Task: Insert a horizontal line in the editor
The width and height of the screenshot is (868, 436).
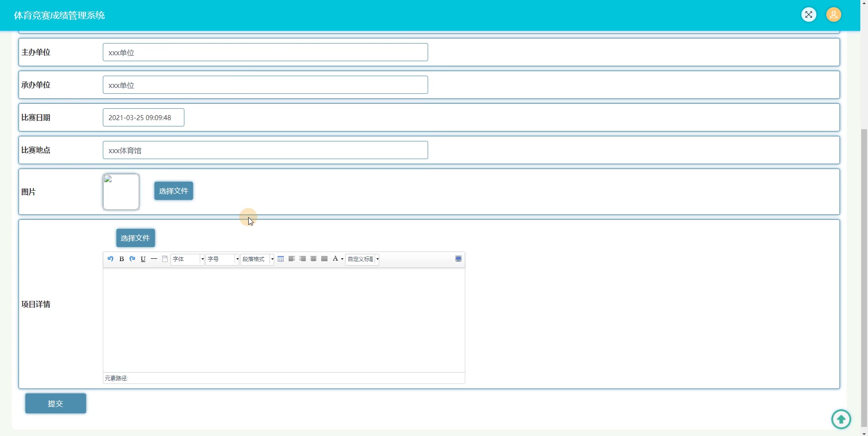Action: pyautogui.click(x=154, y=259)
